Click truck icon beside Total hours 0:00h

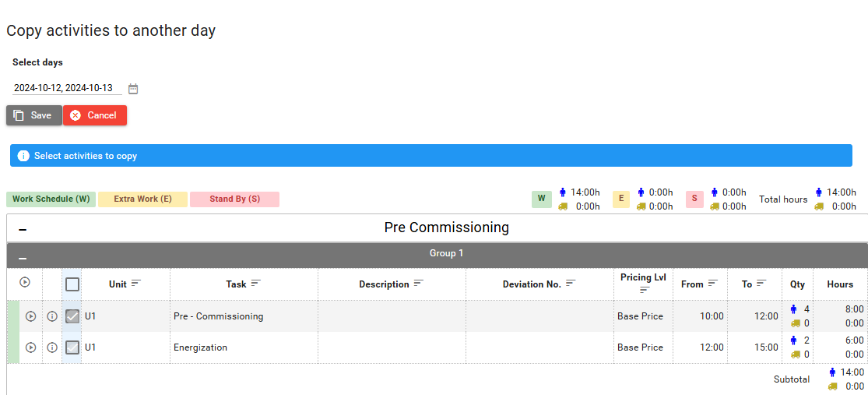tap(819, 206)
